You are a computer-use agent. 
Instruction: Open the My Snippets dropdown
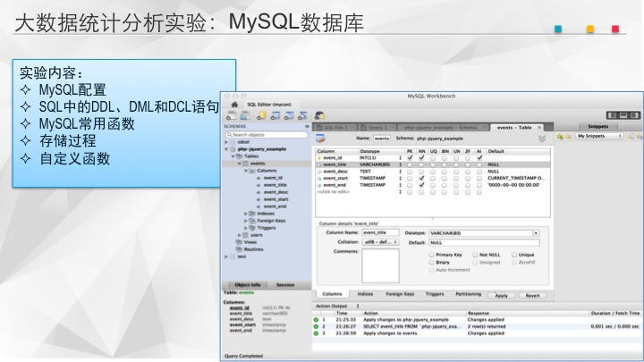point(599,137)
